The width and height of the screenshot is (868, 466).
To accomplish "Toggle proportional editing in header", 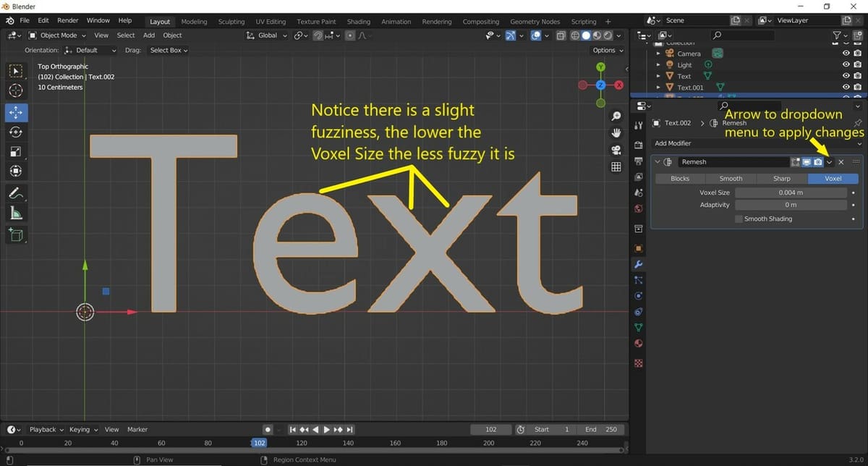I will (350, 35).
